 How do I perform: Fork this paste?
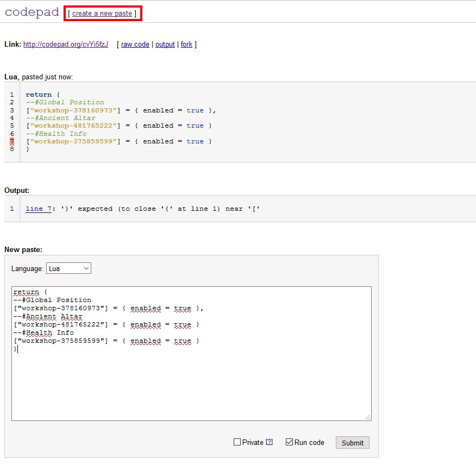click(x=186, y=45)
